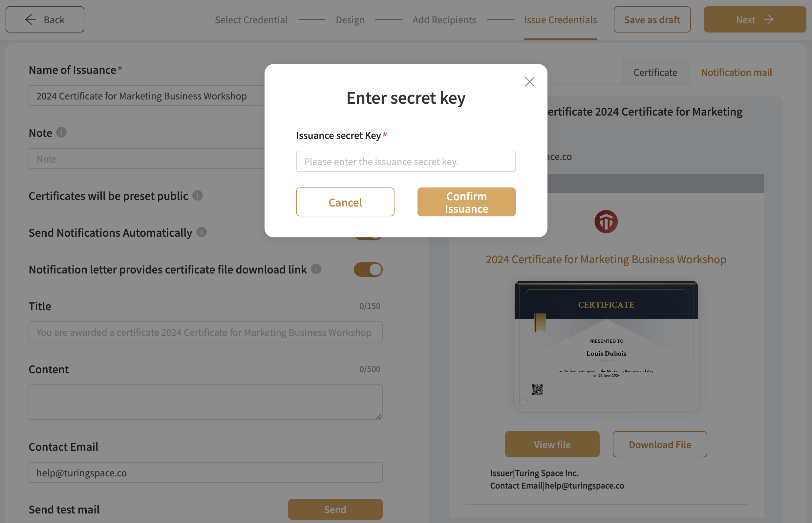Click Confirm Issuance button
Image resolution: width=812 pixels, height=523 pixels.
click(466, 202)
